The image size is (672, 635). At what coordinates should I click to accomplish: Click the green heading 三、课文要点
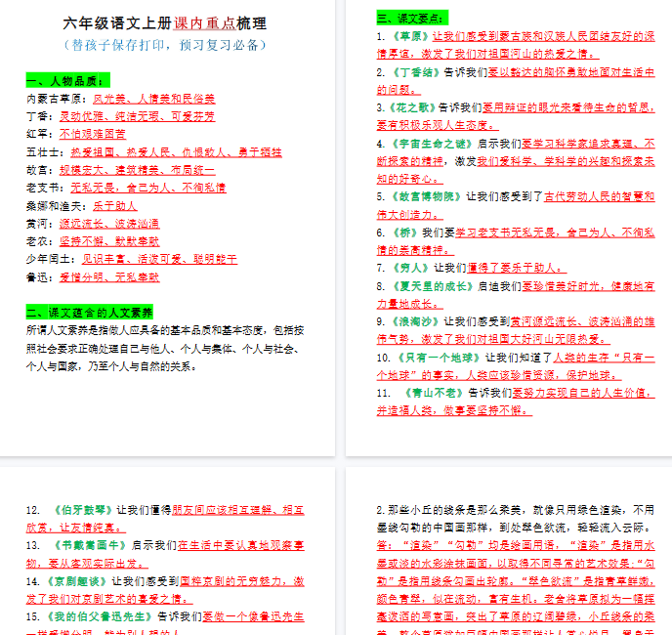click(x=412, y=18)
